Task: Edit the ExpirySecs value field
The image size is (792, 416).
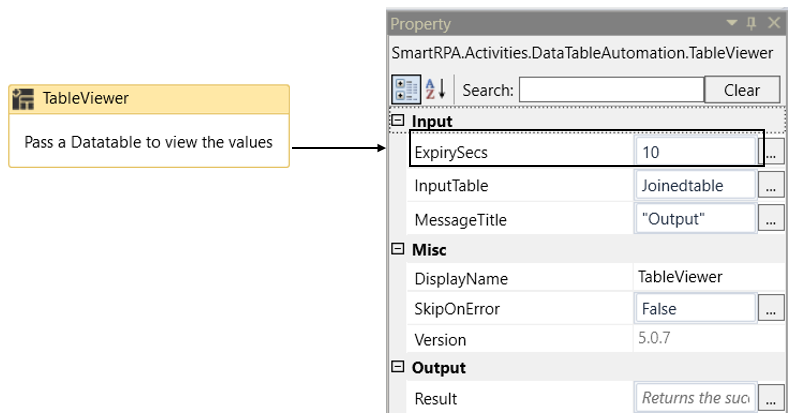Action: click(695, 152)
